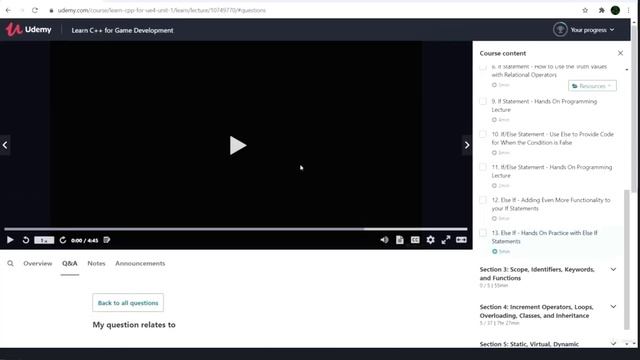Click the course content panel scrollbar
The image size is (640, 360).
(627, 259)
